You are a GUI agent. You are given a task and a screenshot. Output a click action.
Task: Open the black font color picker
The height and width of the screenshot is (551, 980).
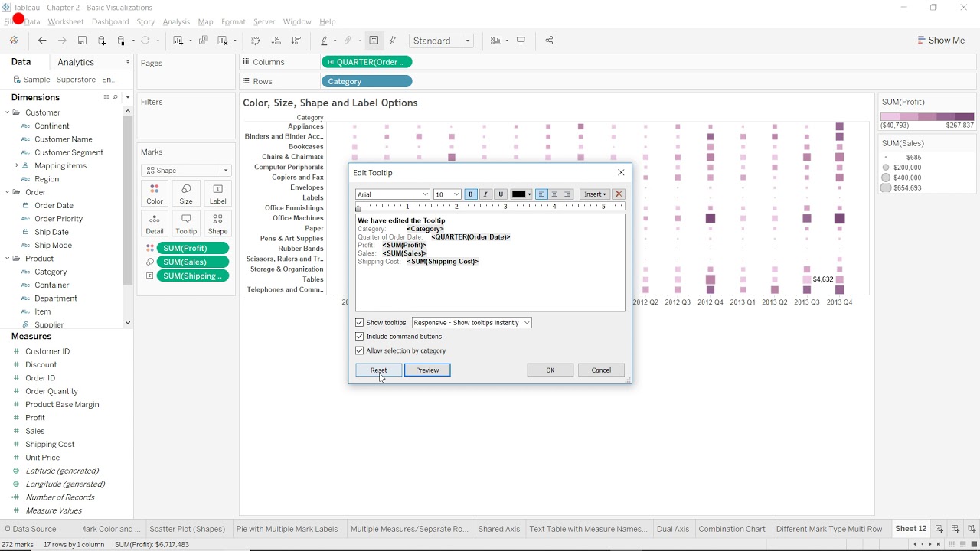point(521,194)
